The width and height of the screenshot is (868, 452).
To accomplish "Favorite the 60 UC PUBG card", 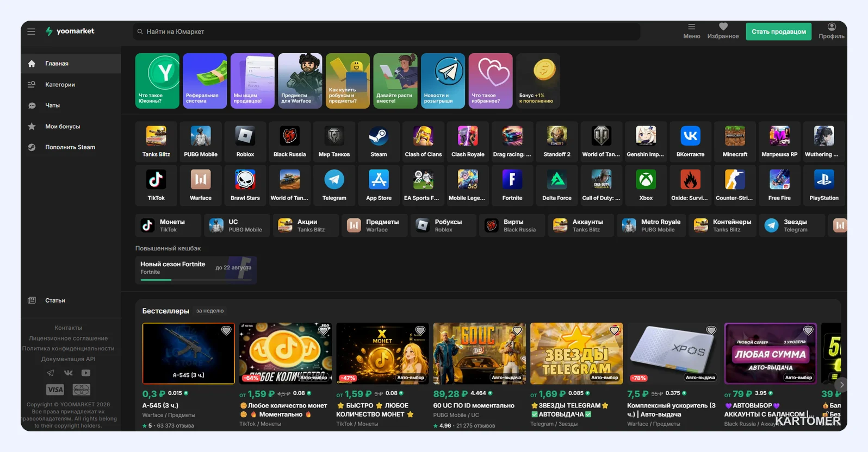I will [517, 330].
